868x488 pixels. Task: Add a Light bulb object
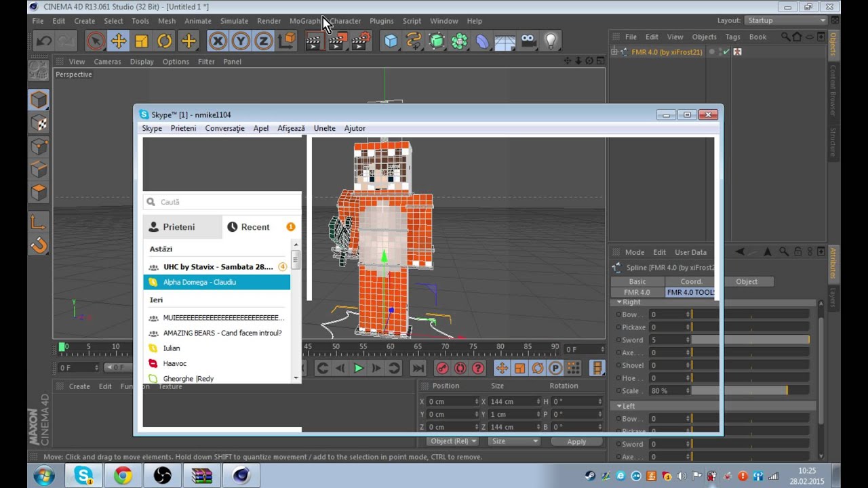(x=551, y=41)
